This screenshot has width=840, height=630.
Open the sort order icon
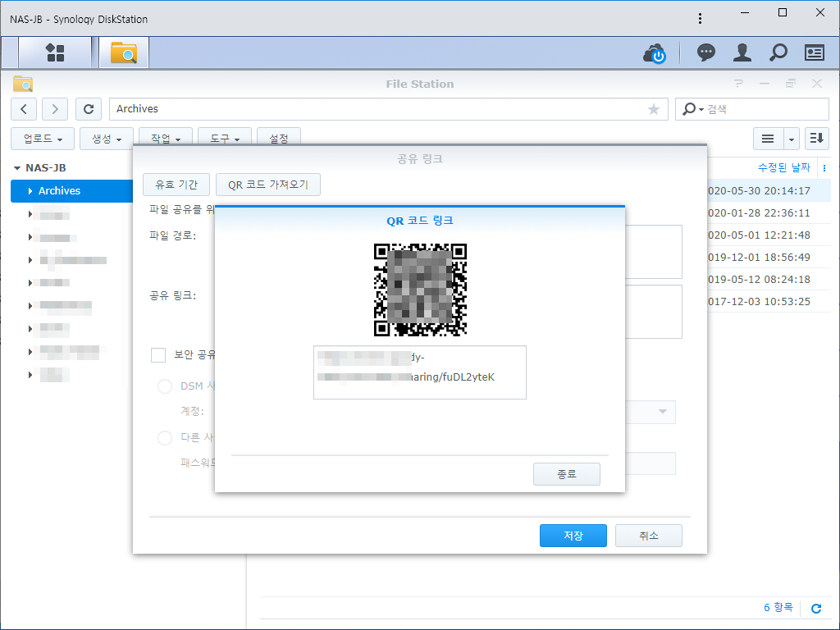tap(816, 139)
